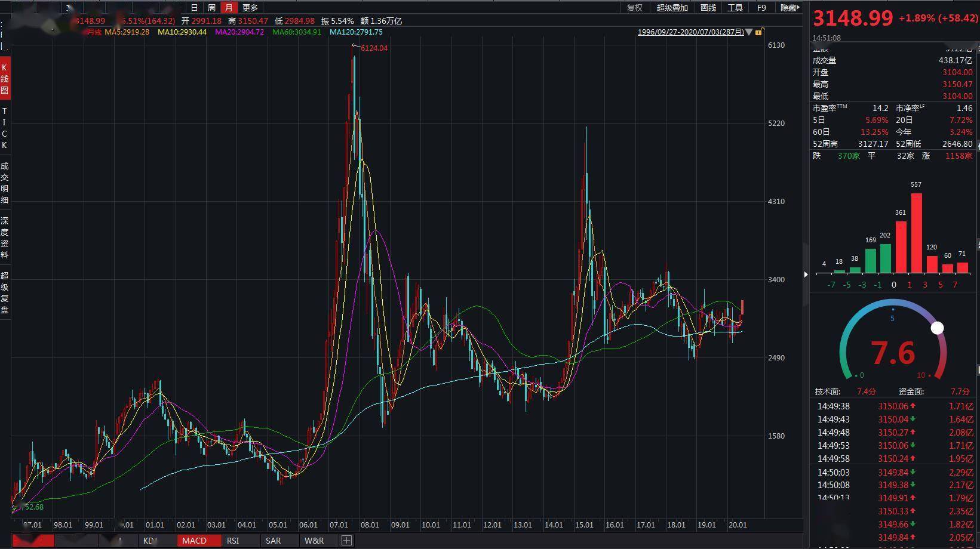Click the tallest red bar labeled 557
Image resolution: width=980 pixels, height=549 pixels.
(x=916, y=233)
